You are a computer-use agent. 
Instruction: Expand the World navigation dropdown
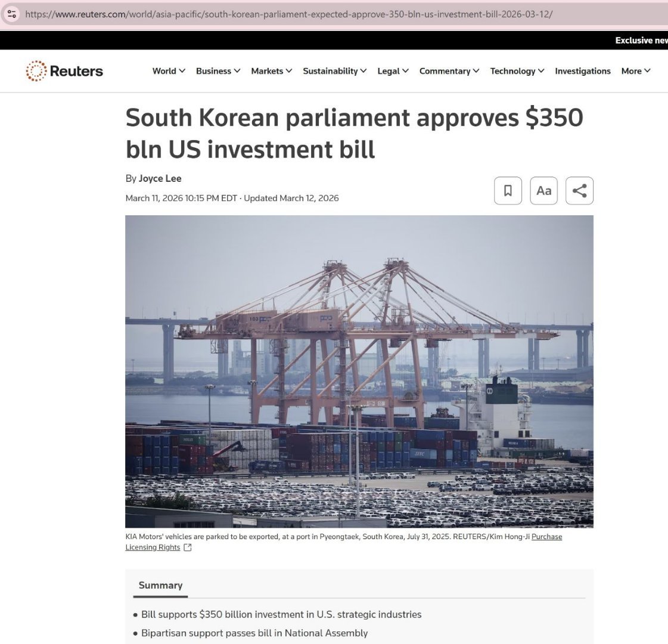tap(168, 71)
